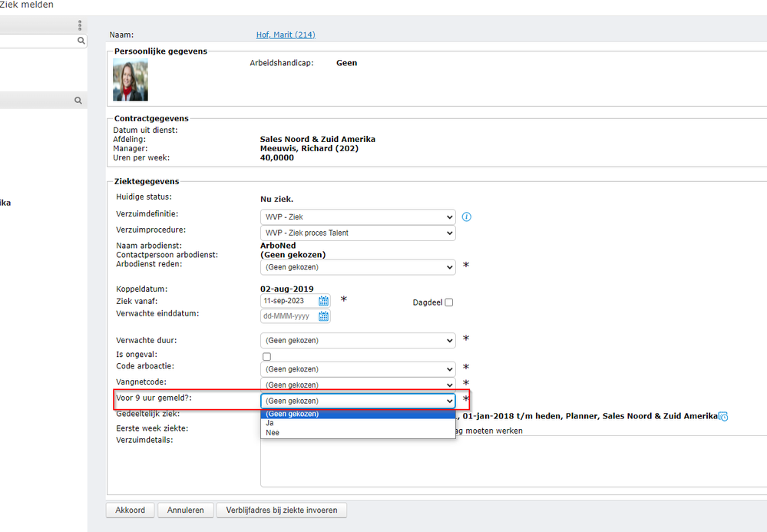Click Verblijfadres bij ziekte invoeren button
This screenshot has width=767, height=532.
click(282, 510)
